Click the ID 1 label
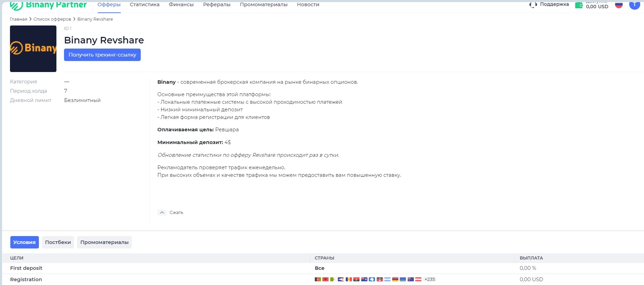Screen dimensions: 644x285 click(68, 29)
